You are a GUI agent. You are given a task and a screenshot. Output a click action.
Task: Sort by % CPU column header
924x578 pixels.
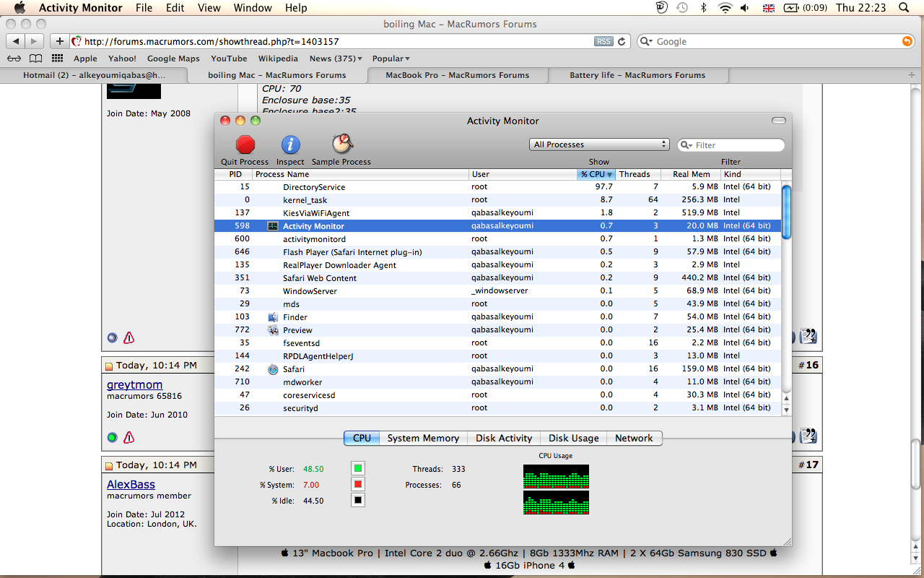tap(596, 174)
